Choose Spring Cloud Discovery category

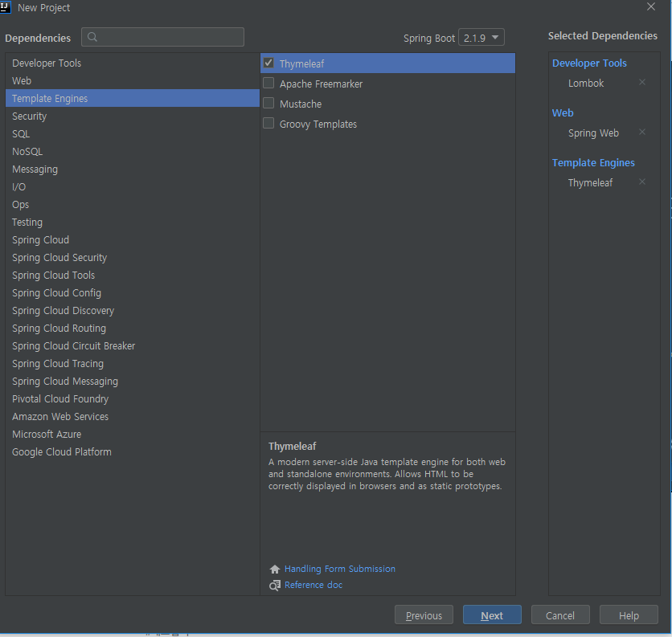tap(133, 311)
